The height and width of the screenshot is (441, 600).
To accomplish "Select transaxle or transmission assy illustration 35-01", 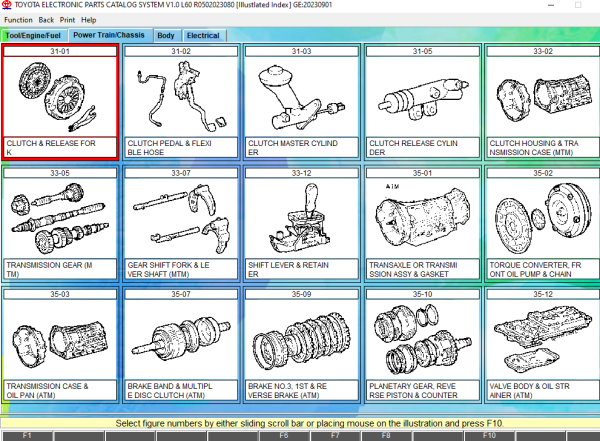I will (x=422, y=219).
